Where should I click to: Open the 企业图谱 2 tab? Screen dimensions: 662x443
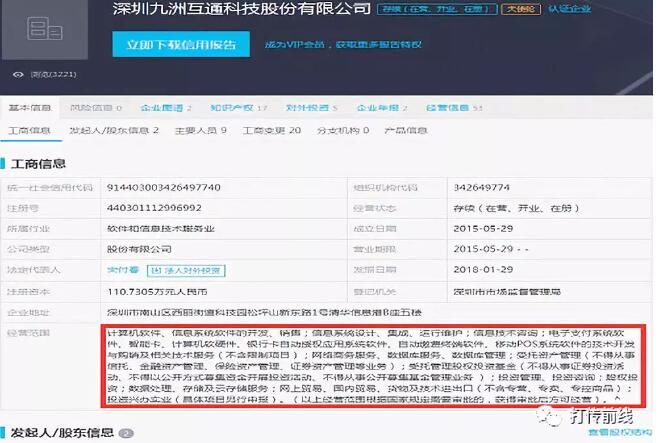166,108
